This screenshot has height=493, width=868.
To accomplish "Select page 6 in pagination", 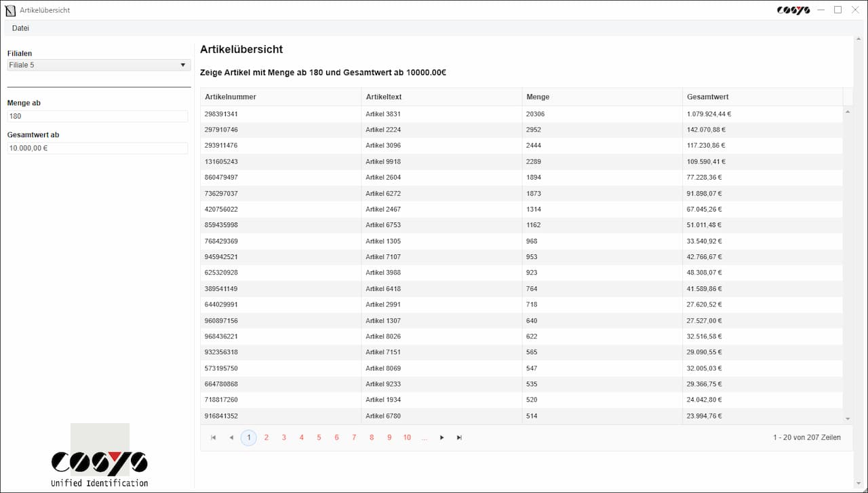I will (336, 438).
